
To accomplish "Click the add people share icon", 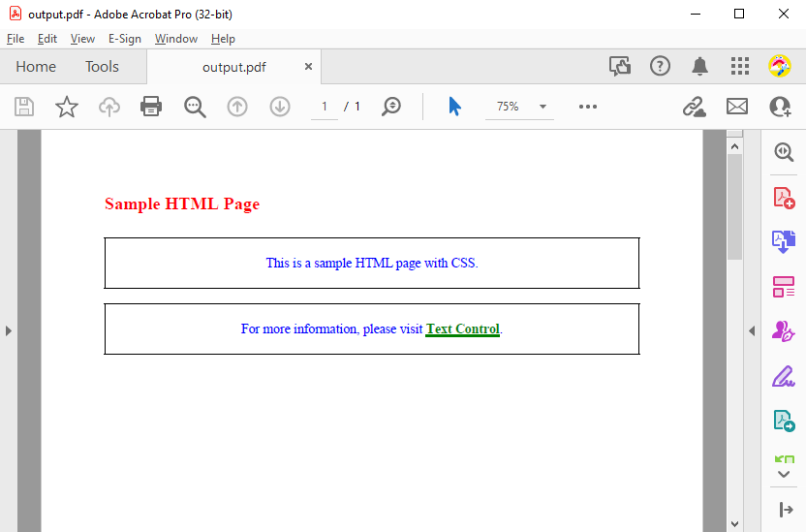I will pyautogui.click(x=780, y=107).
